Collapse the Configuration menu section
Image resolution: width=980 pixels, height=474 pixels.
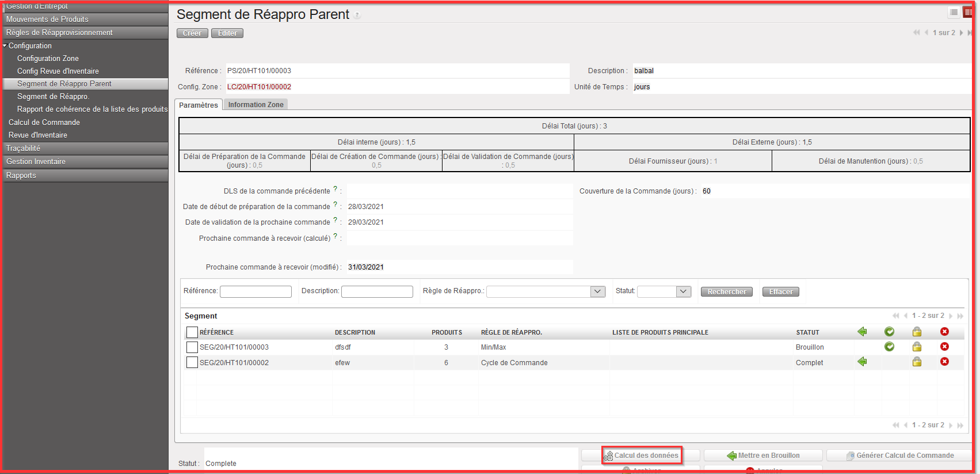pos(5,45)
